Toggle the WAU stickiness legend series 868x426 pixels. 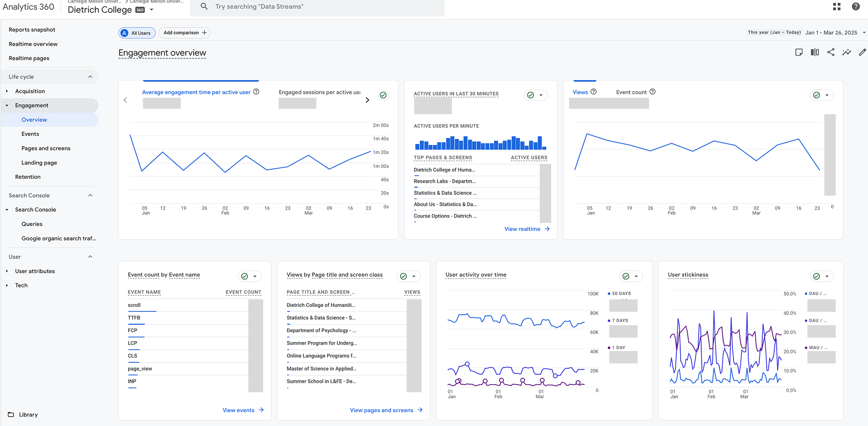816,348
